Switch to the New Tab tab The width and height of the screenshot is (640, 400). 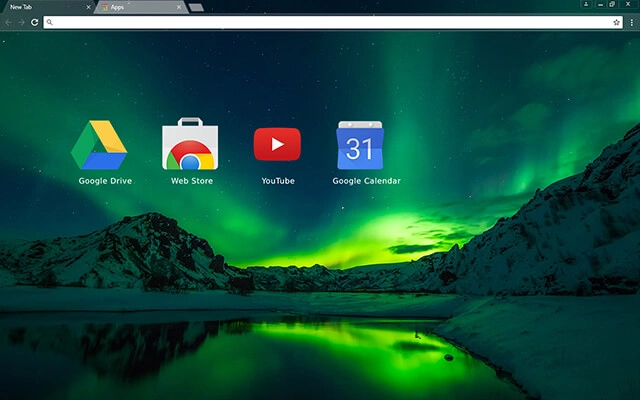[47, 7]
